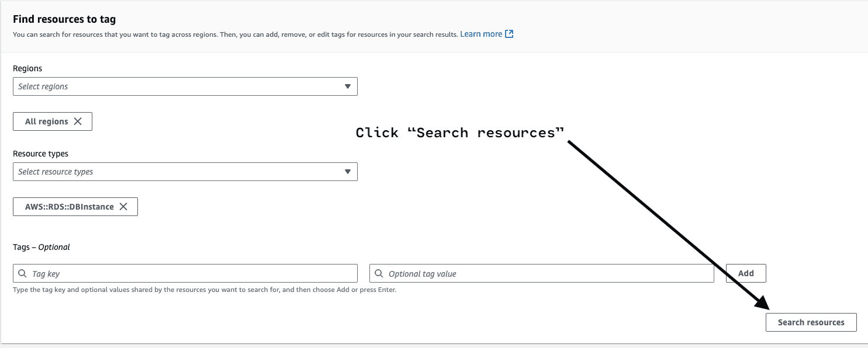The height and width of the screenshot is (348, 868).
Task: Click the Tags – Optional label
Action: click(41, 247)
